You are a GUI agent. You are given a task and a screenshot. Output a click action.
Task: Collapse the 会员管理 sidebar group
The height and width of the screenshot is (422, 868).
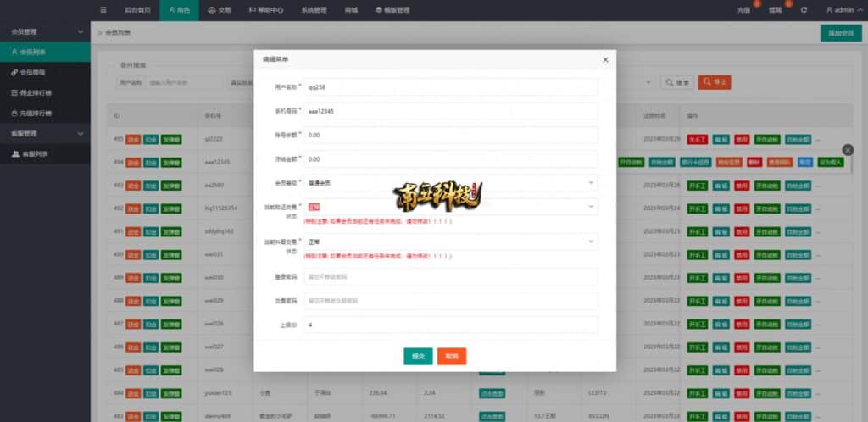coord(45,32)
